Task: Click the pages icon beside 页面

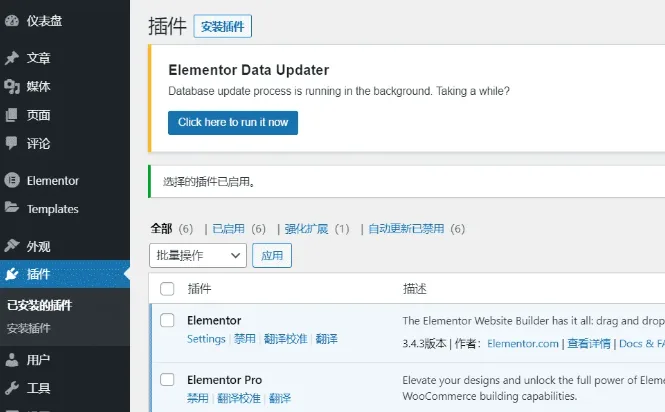Action: click(x=12, y=115)
